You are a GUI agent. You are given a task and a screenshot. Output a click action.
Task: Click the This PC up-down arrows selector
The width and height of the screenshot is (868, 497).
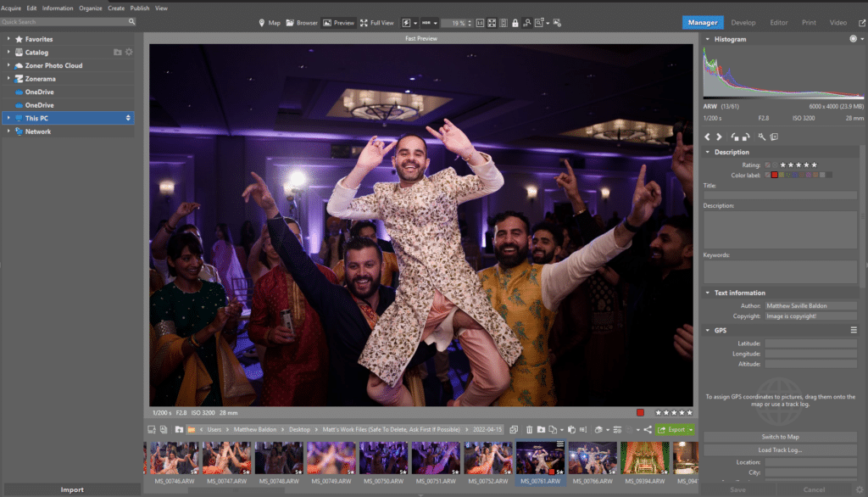click(128, 118)
